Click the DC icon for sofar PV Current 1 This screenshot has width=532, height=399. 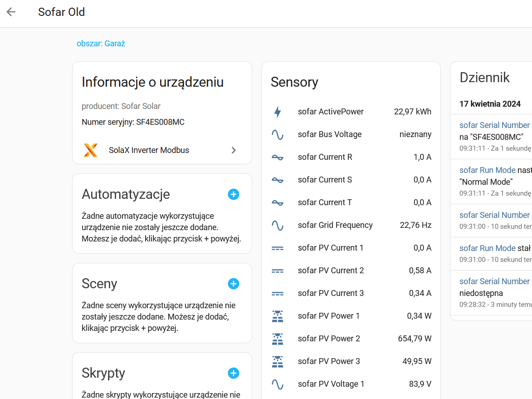point(278,248)
